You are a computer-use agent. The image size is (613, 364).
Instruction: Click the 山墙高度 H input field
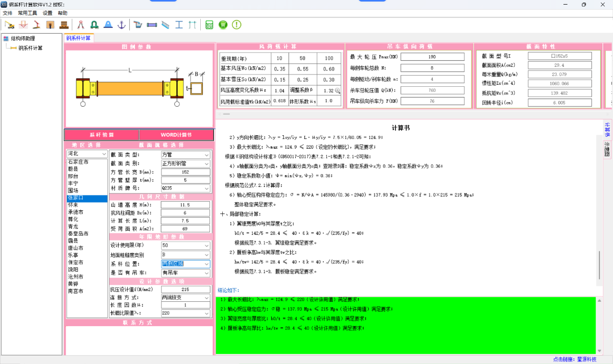click(x=185, y=205)
